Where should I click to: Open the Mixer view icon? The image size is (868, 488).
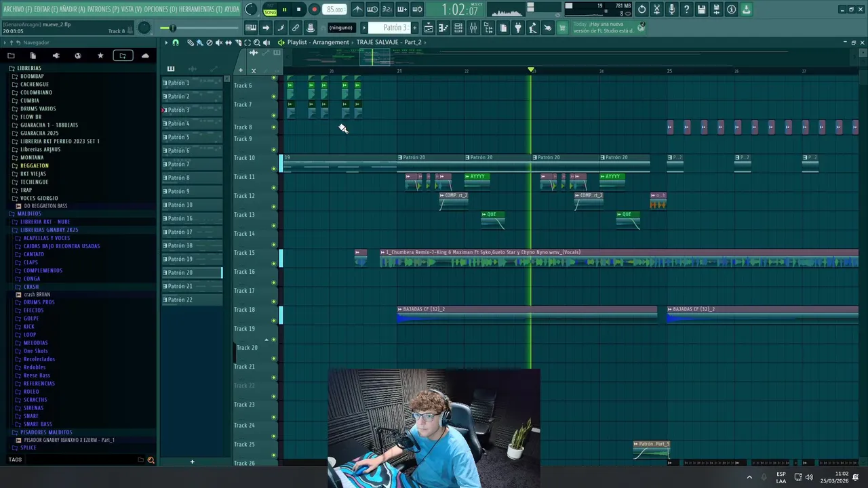473,28
